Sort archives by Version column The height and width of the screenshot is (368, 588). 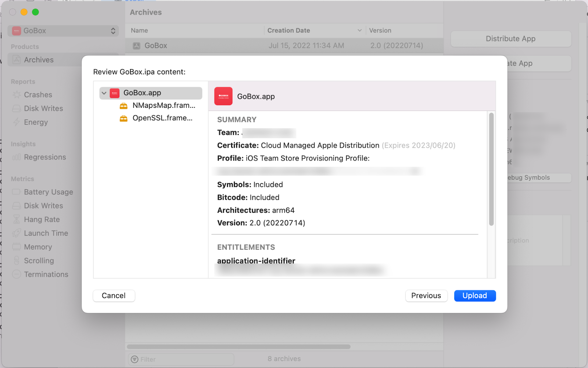point(404,31)
